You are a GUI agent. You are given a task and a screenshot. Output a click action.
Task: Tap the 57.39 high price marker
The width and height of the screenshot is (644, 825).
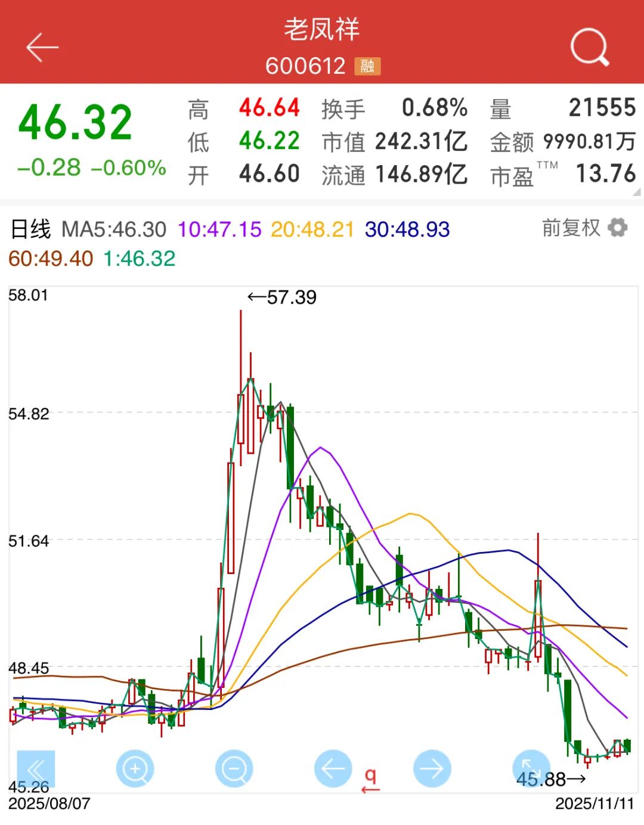point(283,297)
